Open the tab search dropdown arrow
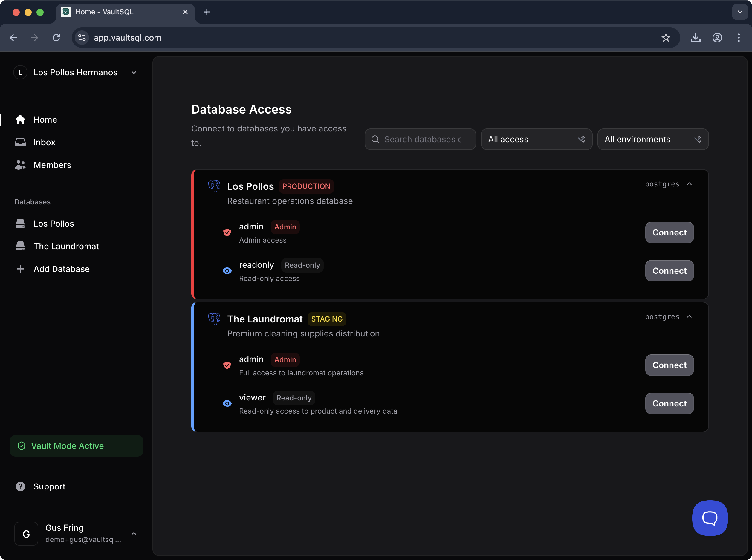This screenshot has height=560, width=752. pyautogui.click(x=740, y=12)
